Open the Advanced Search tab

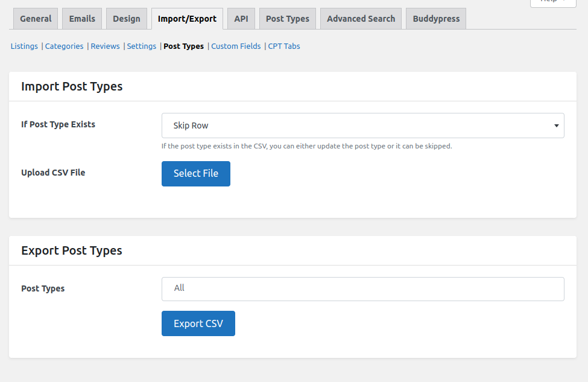[x=361, y=19]
